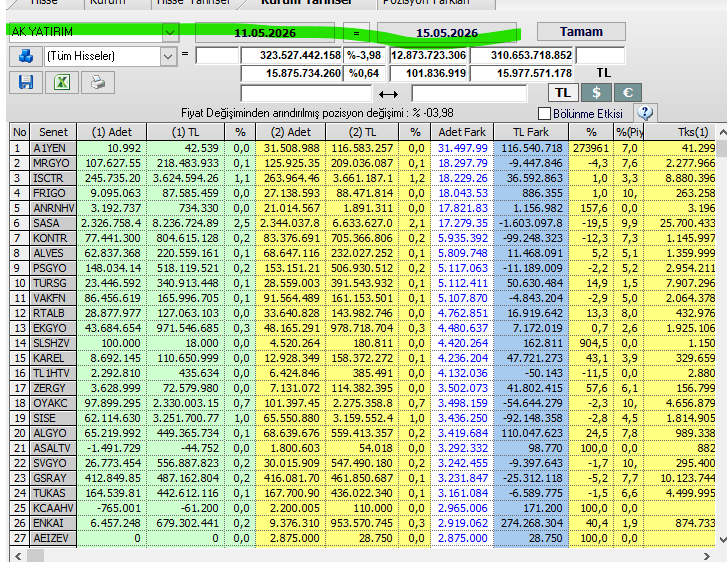
Task: Sort by the TL Fark column header
Action: coord(531,132)
